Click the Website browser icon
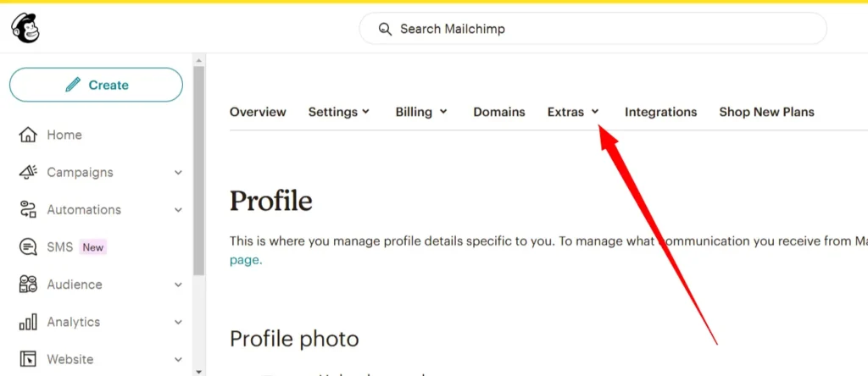This screenshot has width=868, height=376. (x=28, y=359)
